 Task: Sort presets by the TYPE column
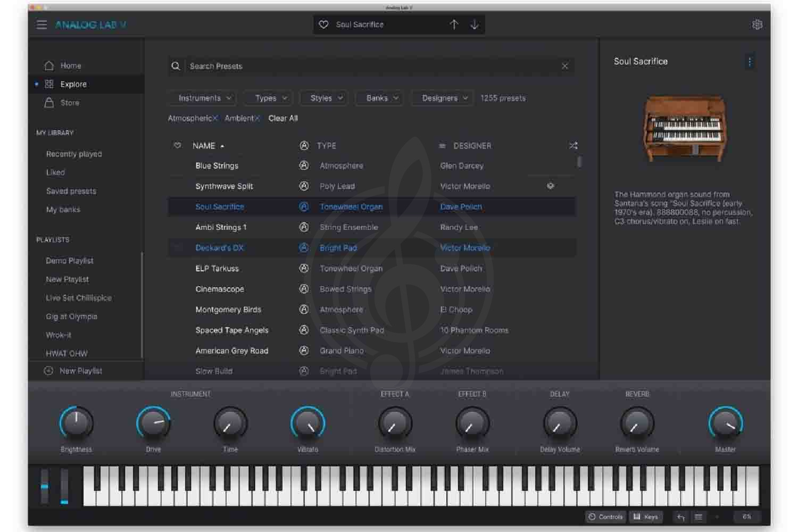pos(327,146)
